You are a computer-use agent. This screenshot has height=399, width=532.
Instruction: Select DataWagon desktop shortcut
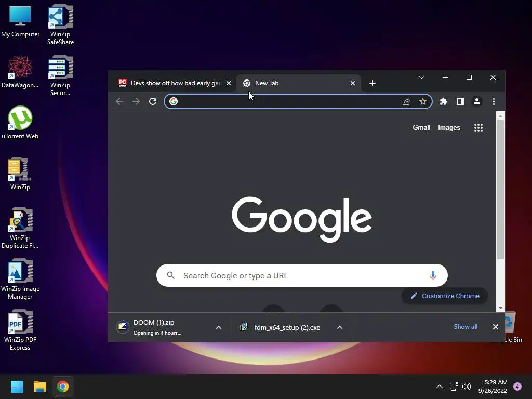(x=20, y=72)
